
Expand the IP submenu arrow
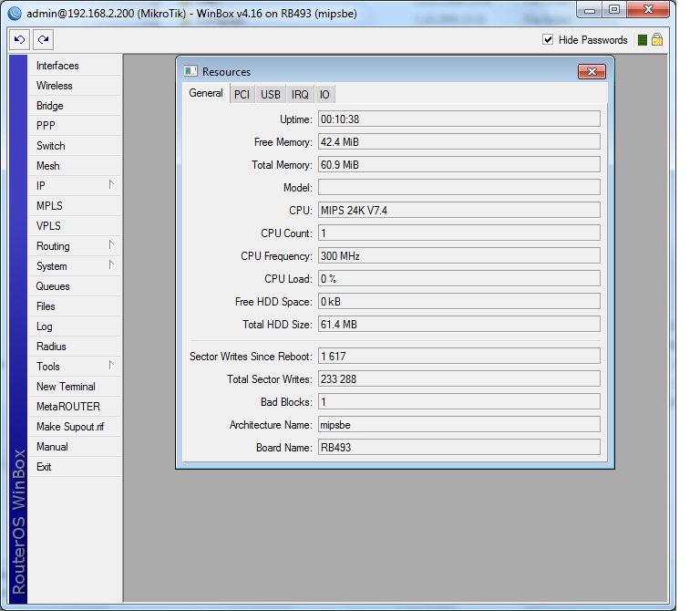[x=111, y=185]
